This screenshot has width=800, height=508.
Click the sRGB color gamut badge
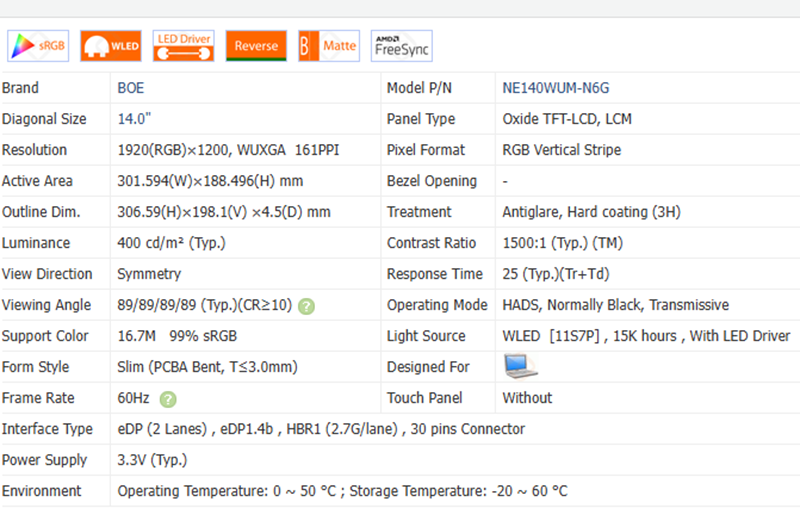coord(38,46)
